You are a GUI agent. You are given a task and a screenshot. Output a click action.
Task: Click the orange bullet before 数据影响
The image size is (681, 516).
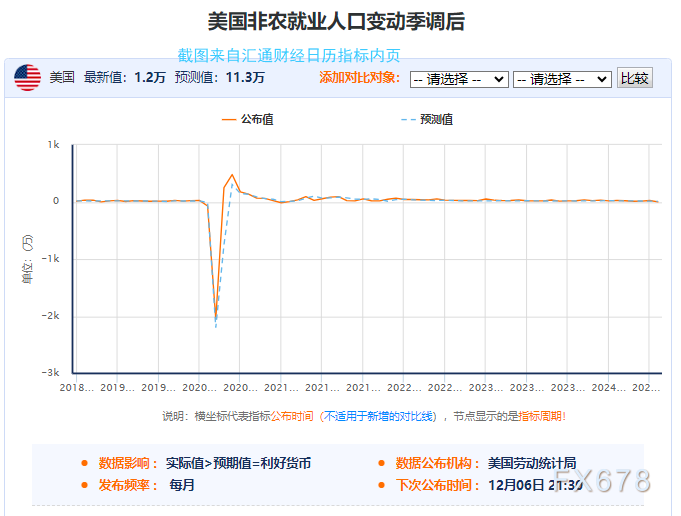point(84,463)
